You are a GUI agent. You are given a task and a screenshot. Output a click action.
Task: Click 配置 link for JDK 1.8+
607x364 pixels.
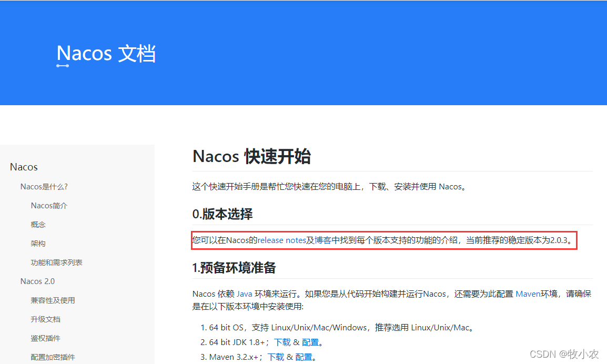pyautogui.click(x=310, y=342)
